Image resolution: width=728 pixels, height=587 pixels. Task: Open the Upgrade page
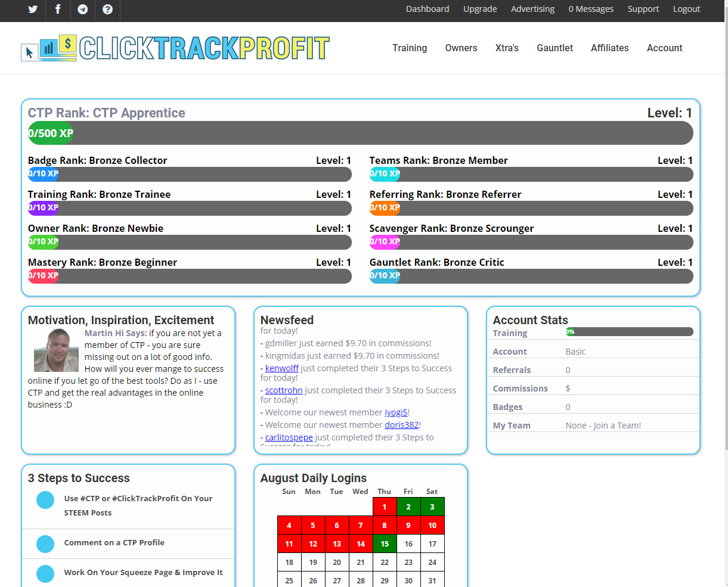tap(480, 9)
